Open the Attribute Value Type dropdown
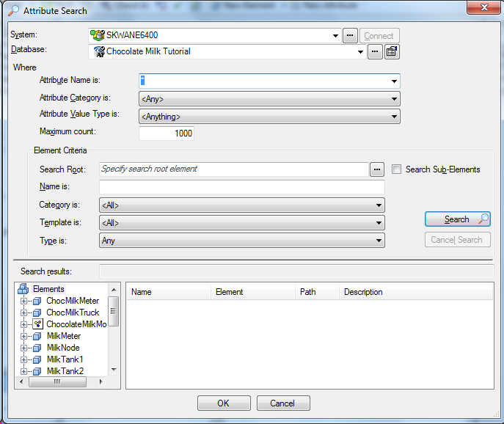The width and height of the screenshot is (504, 424). click(394, 117)
